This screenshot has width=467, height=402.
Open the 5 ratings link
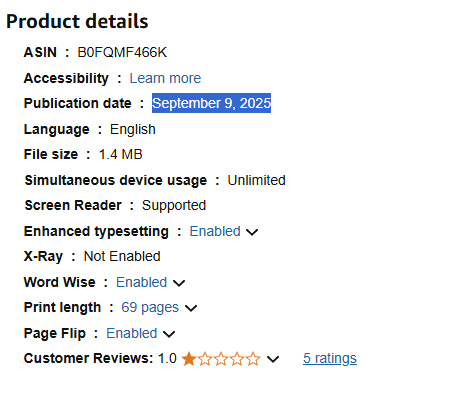(330, 358)
